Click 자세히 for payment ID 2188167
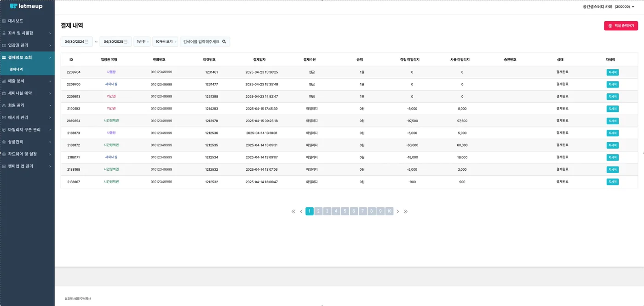644x306 pixels. 612,182
